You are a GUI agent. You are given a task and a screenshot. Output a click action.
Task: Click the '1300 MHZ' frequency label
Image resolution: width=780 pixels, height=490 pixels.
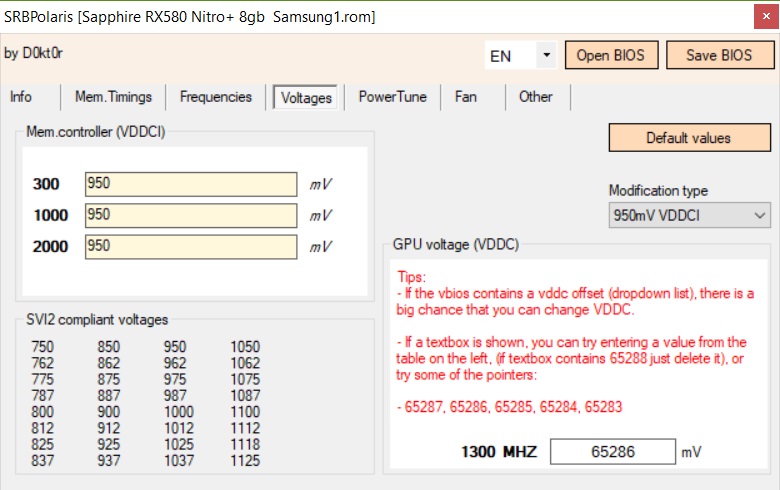click(x=499, y=452)
